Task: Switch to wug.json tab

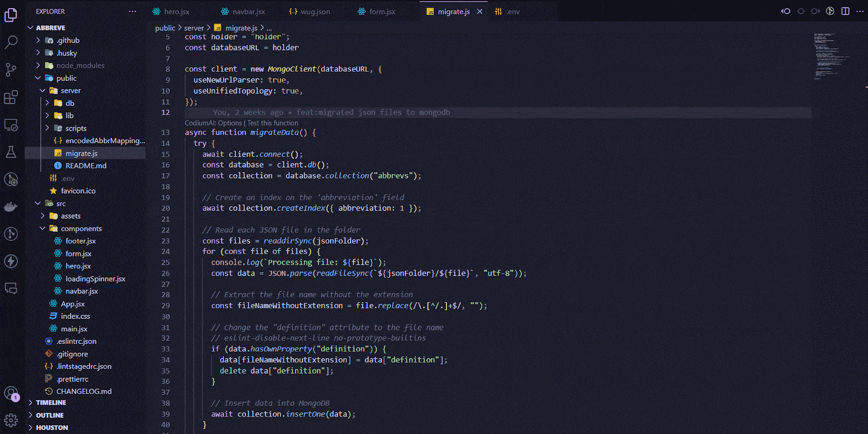Action: (309, 11)
